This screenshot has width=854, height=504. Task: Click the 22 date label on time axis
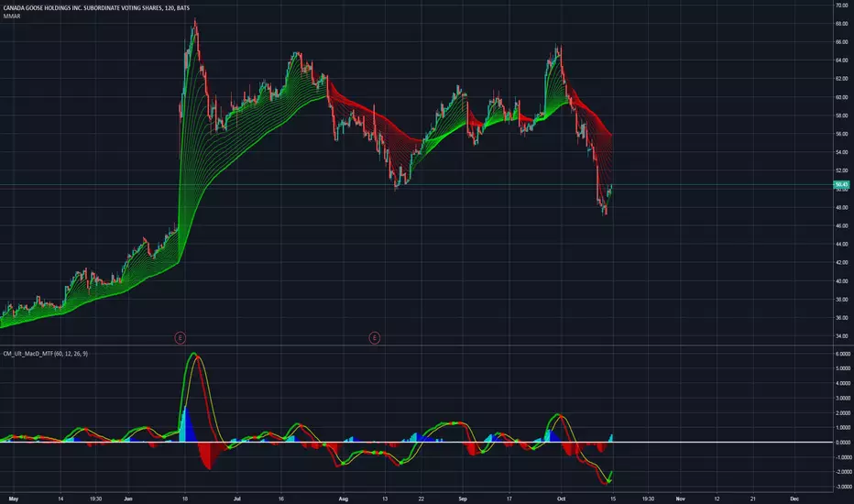421,499
